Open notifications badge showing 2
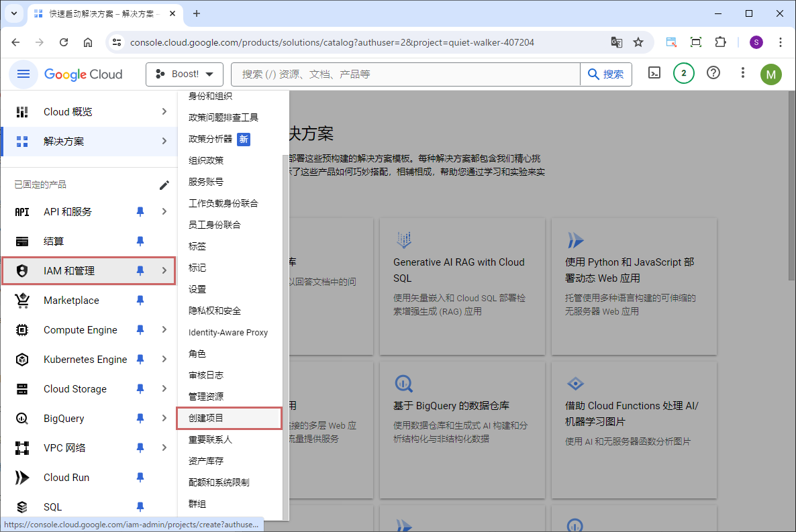Viewport: 796px width, 532px height. [x=683, y=73]
